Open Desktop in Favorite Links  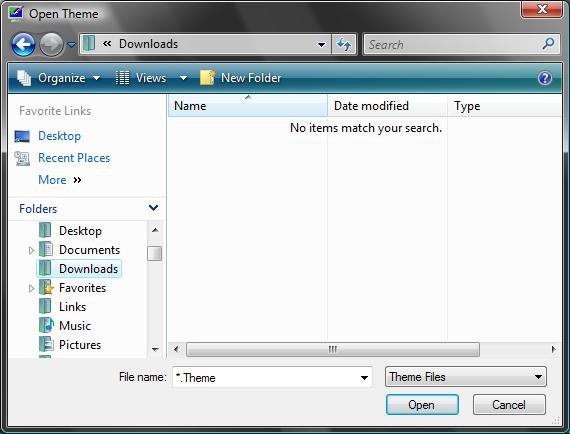(60, 136)
